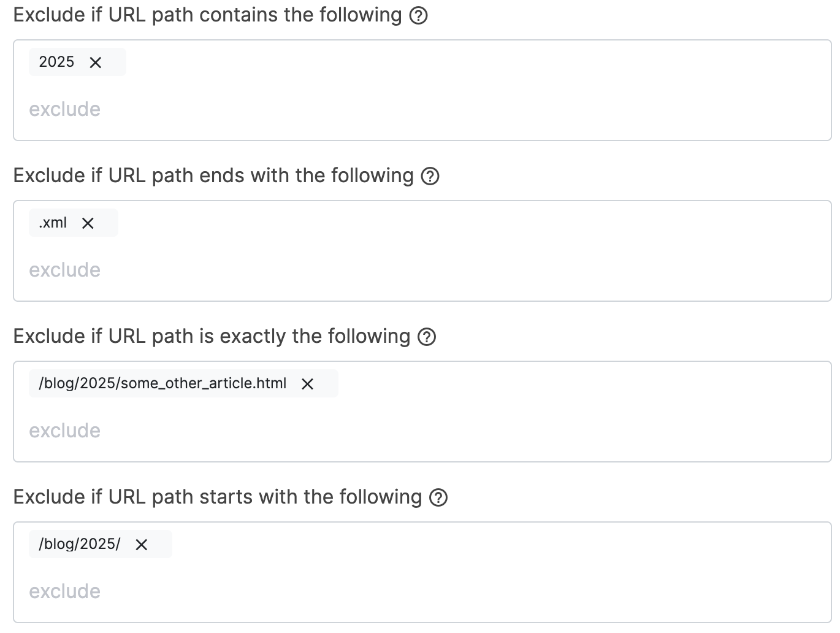Select the .xml tag text

pos(53,223)
